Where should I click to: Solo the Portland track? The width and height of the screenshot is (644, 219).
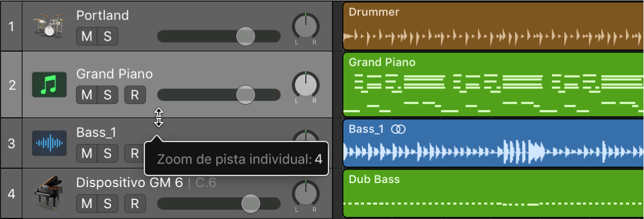(x=108, y=36)
